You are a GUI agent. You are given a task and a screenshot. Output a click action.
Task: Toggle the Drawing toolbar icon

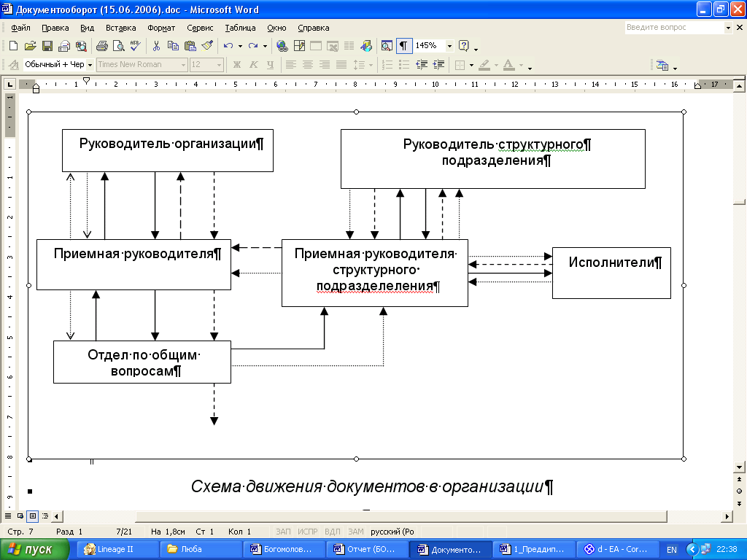(x=366, y=46)
